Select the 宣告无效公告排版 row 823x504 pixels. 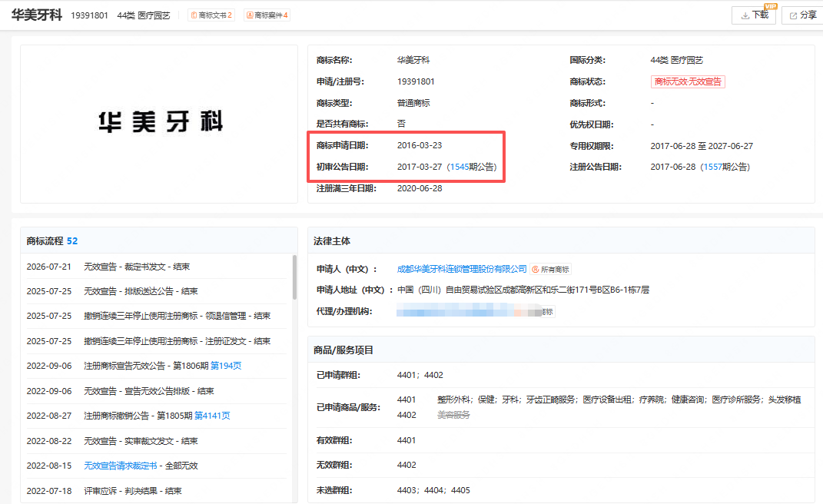point(156,391)
